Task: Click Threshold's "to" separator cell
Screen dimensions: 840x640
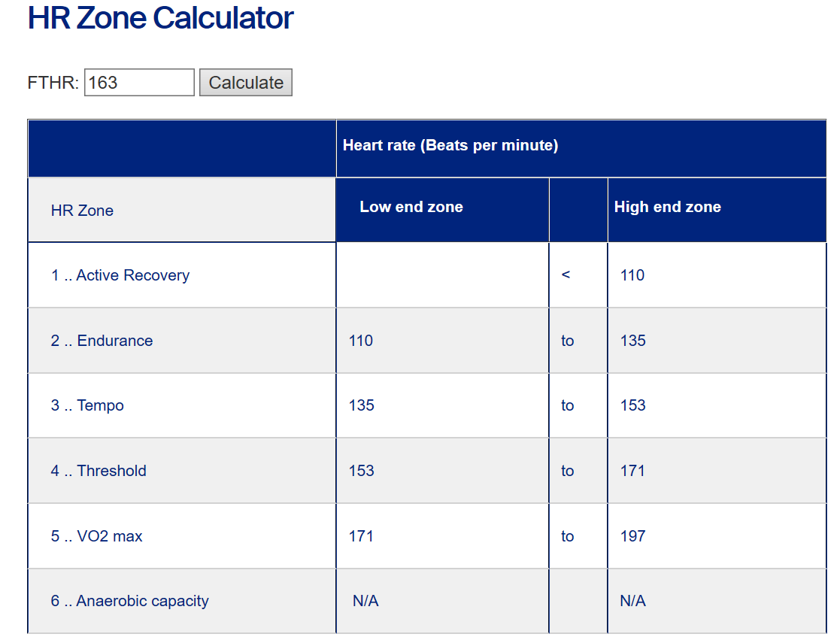Action: tap(567, 471)
